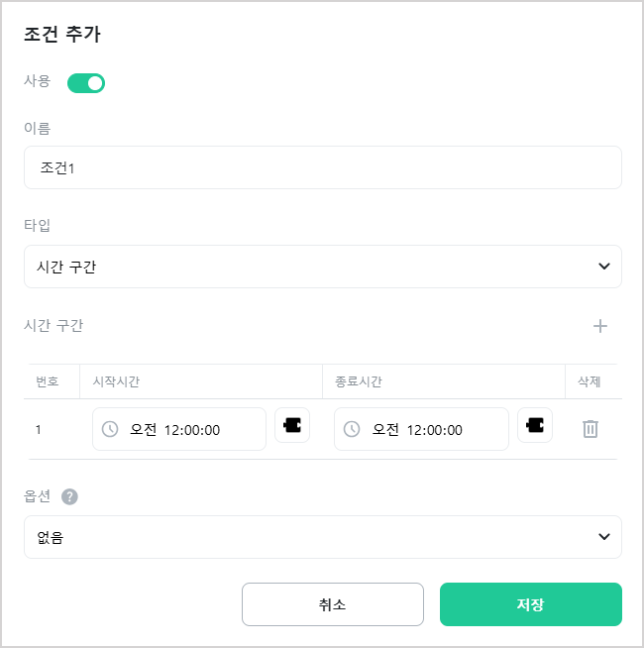Click the chevron arrow of 옵션 dropdown
The image size is (644, 648).
(x=604, y=536)
